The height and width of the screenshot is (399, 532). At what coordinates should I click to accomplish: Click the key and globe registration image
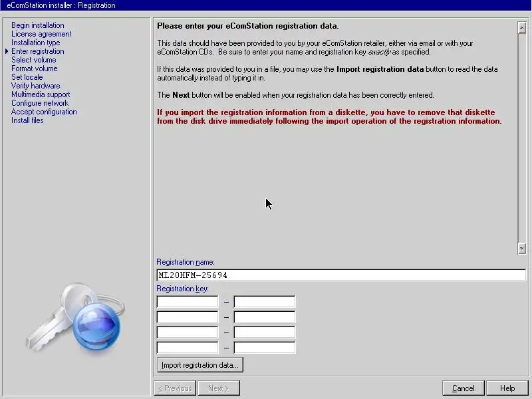75,319
